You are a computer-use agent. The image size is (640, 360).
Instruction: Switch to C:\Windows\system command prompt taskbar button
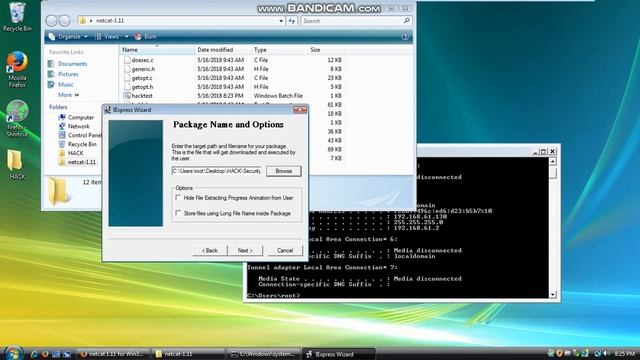(x=263, y=354)
